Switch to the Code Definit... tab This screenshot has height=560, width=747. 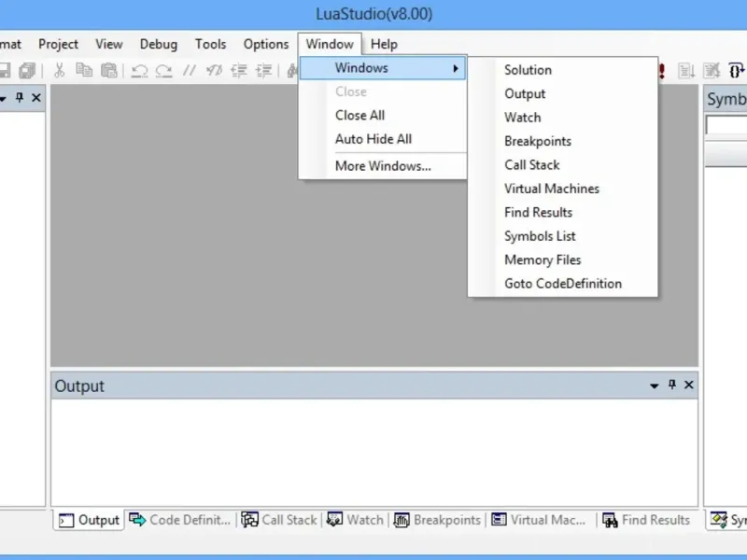(x=180, y=520)
